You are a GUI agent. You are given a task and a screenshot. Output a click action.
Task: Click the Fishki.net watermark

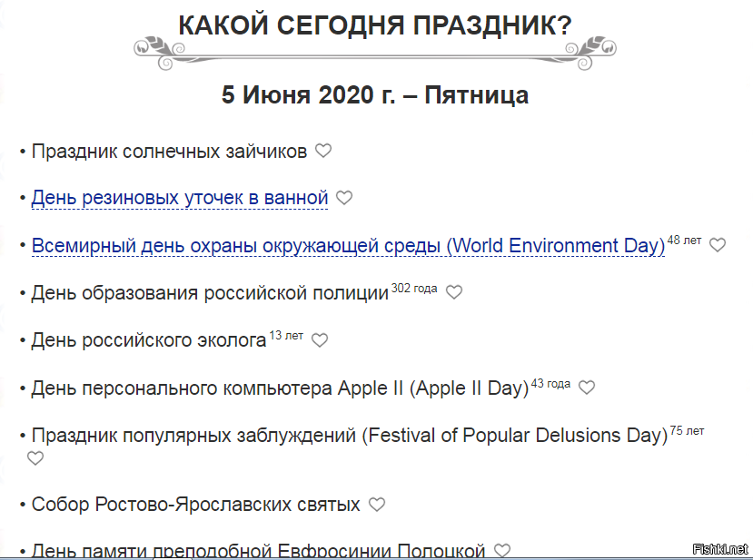719,549
